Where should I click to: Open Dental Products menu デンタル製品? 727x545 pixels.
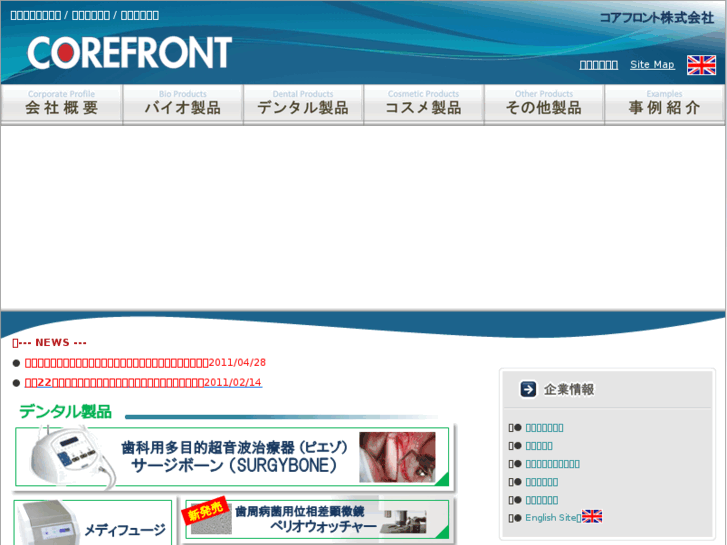303,104
